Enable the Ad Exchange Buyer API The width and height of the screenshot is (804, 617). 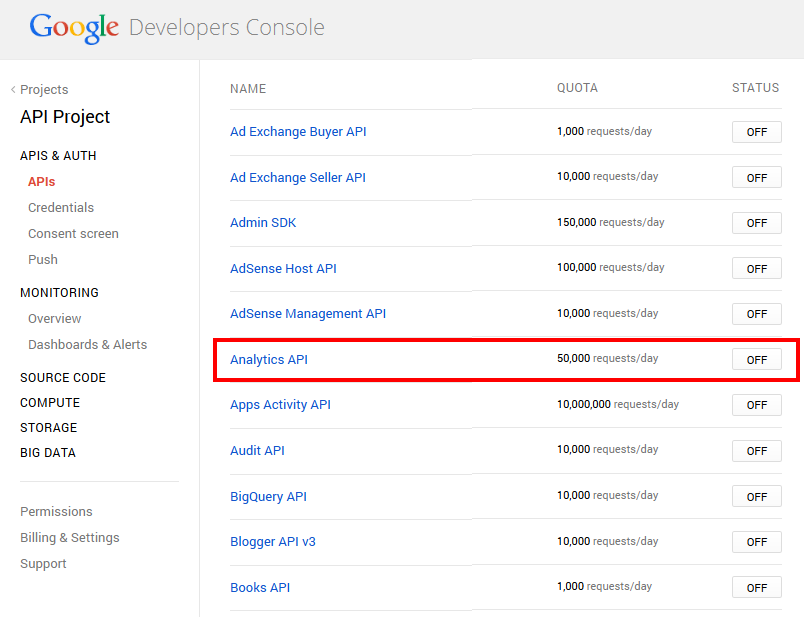[x=756, y=132]
